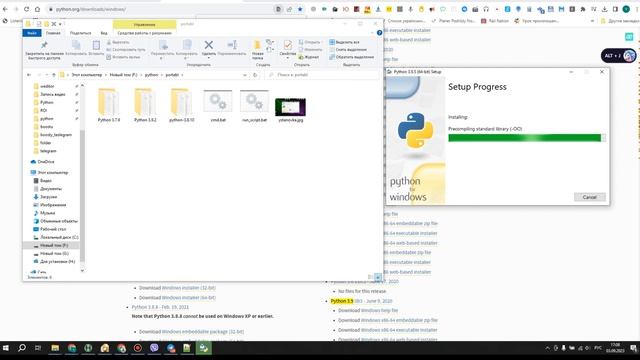Select the run_script.bat file icon
640x360 pixels.
tap(254, 101)
